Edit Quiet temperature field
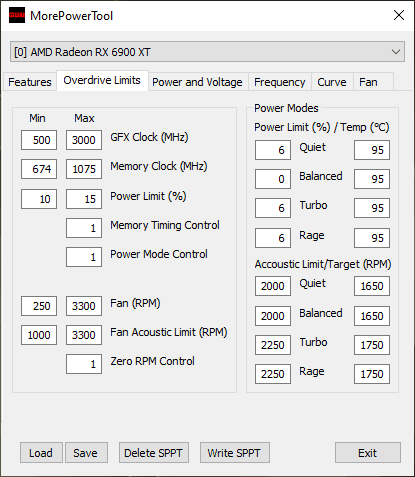Image resolution: width=415 pixels, height=477 pixels. 372,150
